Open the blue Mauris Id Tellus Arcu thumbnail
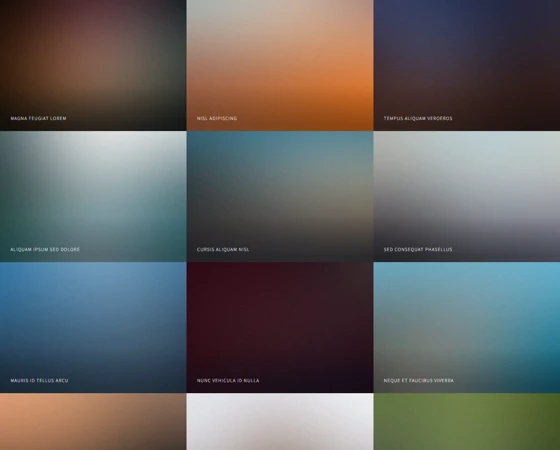The image size is (560, 450). 93,327
